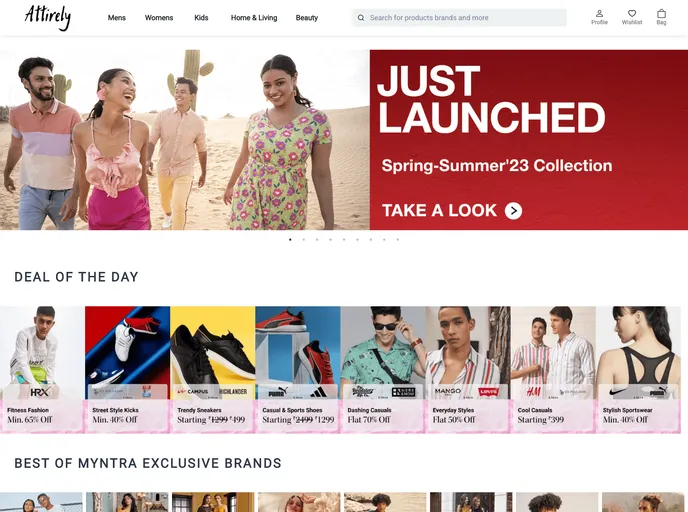Open the Casual & Sports Shoes deal
Viewport: 688px width, 512px height.
pos(297,369)
